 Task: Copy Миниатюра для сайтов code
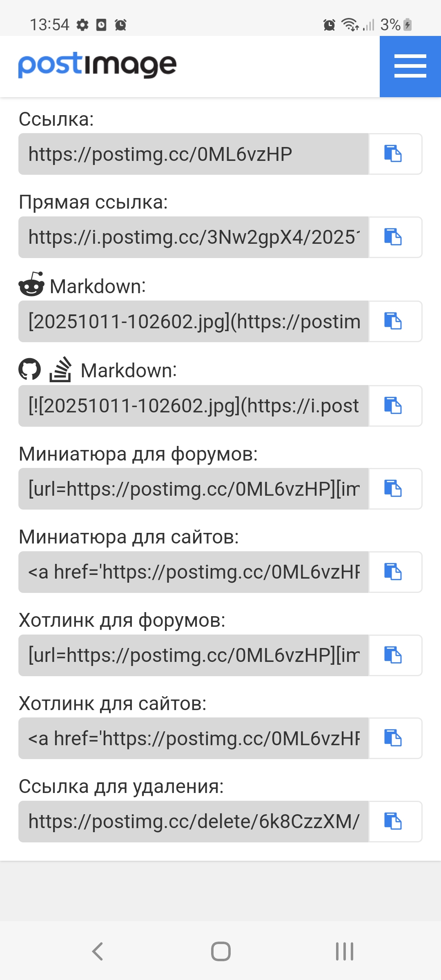point(395,572)
